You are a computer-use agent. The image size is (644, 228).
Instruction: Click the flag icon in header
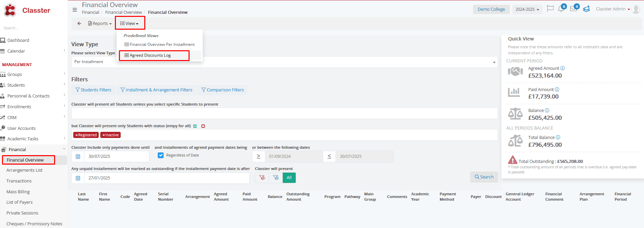pyautogui.click(x=550, y=9)
